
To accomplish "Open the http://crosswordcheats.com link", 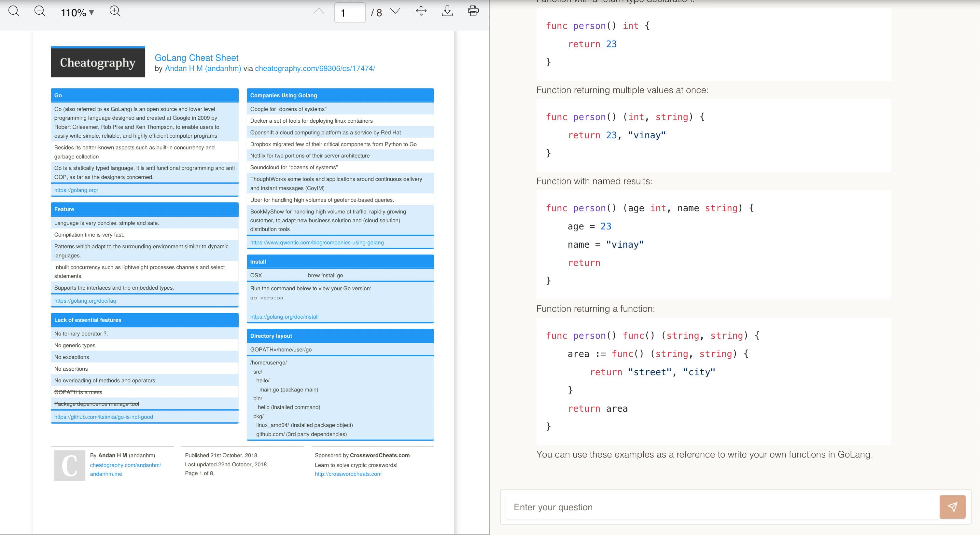I will 348,474.
